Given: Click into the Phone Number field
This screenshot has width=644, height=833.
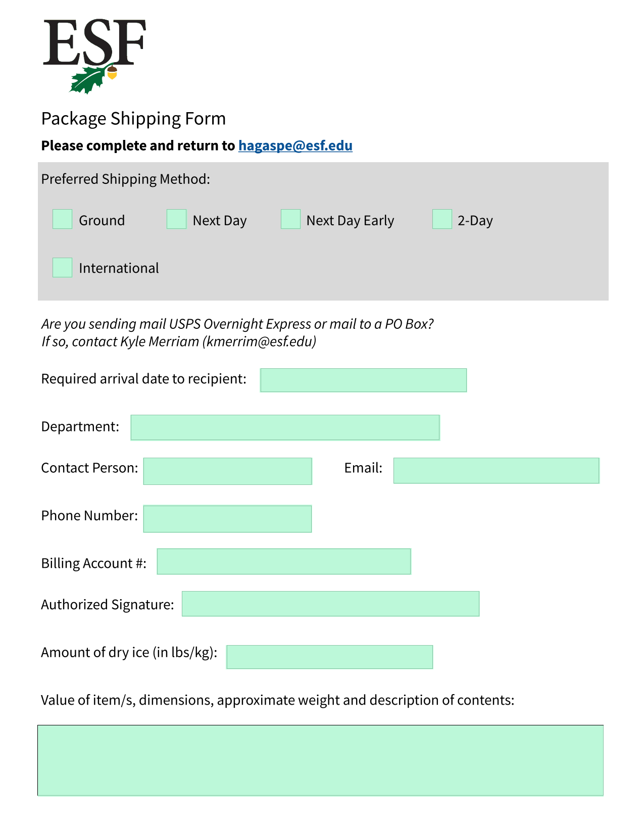Looking at the screenshot, I should 228,519.
